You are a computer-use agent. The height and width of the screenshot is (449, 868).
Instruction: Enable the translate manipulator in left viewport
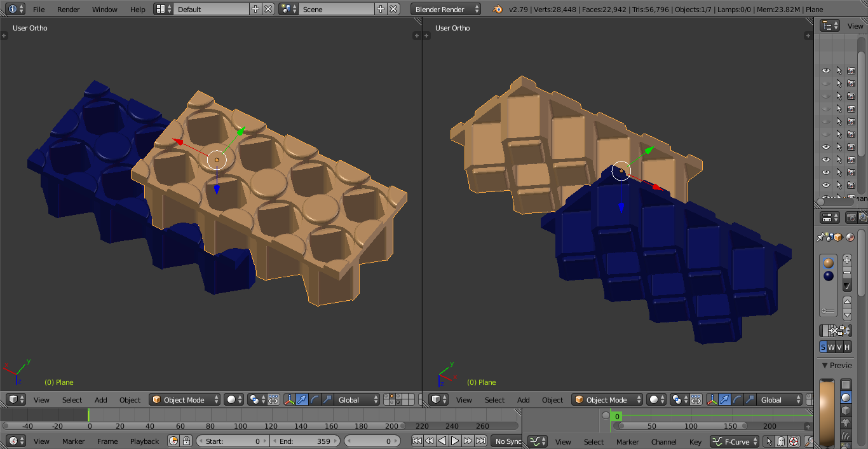302,399
